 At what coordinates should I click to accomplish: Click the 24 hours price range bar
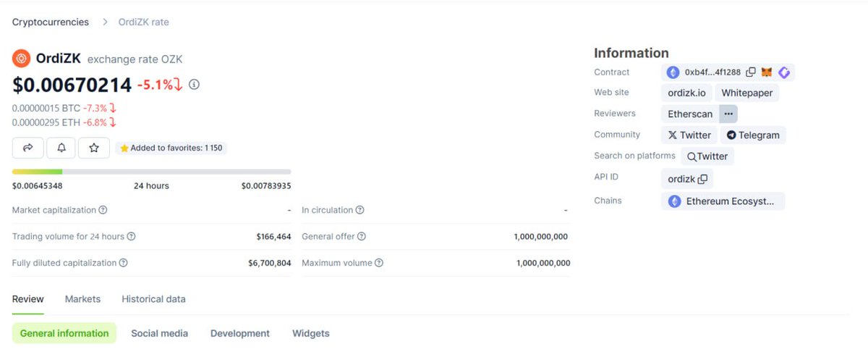coord(152,172)
